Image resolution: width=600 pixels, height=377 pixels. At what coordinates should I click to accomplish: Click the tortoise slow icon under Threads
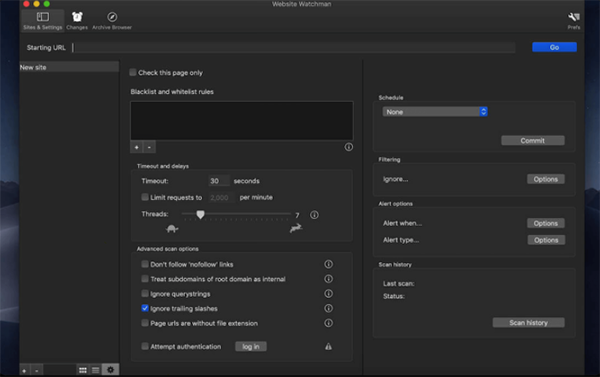tap(172, 229)
